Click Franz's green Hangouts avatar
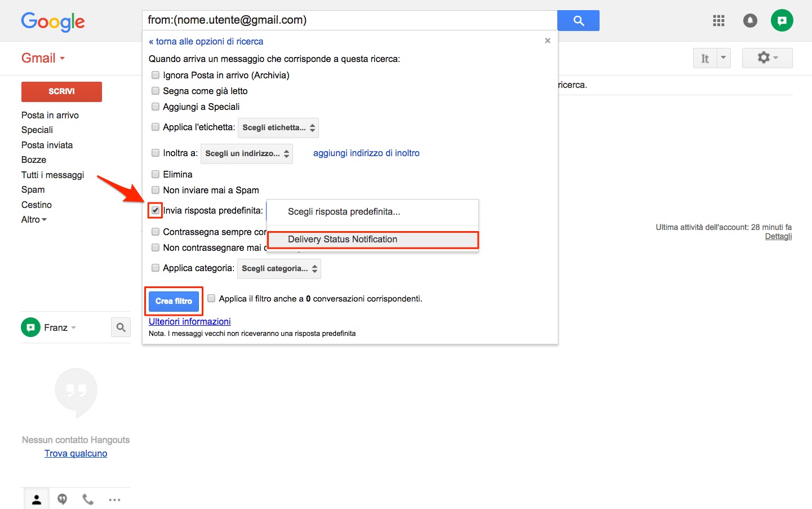This screenshot has height=509, width=812. (30, 327)
